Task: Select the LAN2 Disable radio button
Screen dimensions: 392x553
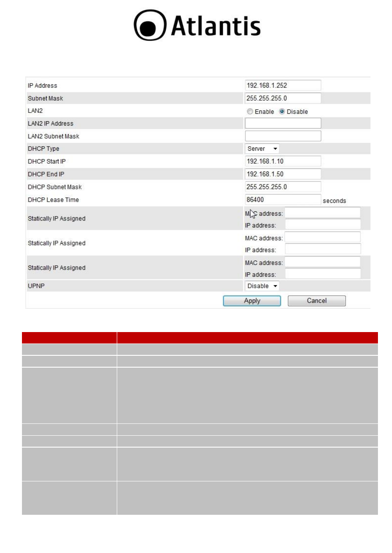Action: 282,112
